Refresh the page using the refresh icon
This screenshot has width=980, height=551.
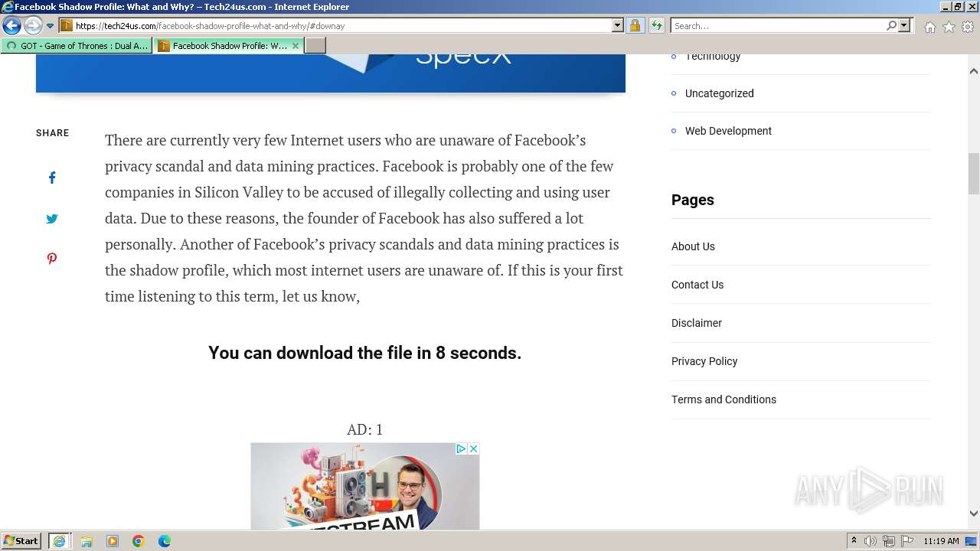[656, 25]
